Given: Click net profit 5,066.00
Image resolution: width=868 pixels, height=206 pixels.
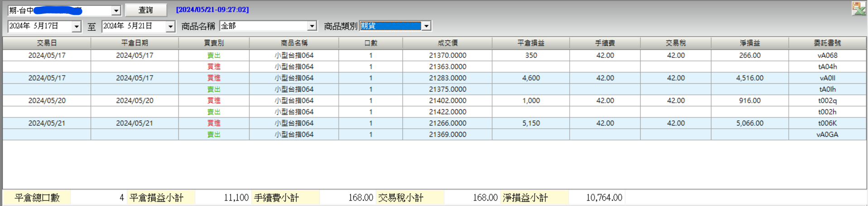Looking at the screenshot, I should tap(750, 123).
